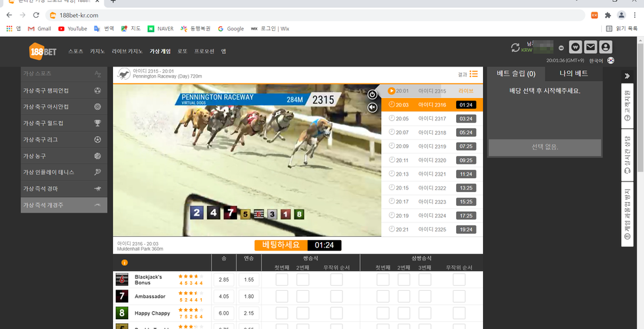Check forecast first place for Happy Chappy
The height and width of the screenshot is (329, 644).
[282, 313]
